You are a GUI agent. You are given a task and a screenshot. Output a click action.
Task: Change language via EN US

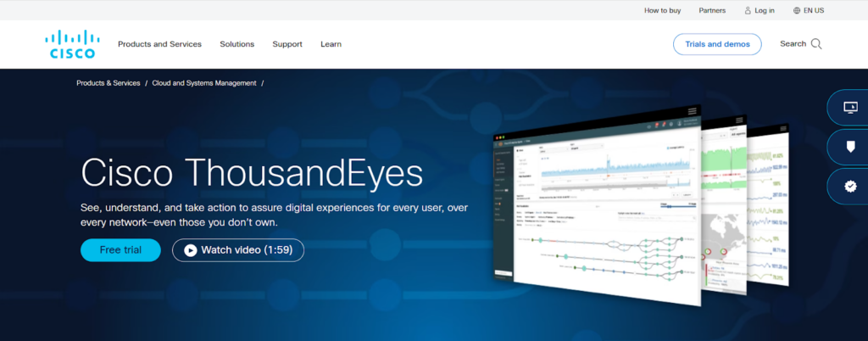[814, 10]
